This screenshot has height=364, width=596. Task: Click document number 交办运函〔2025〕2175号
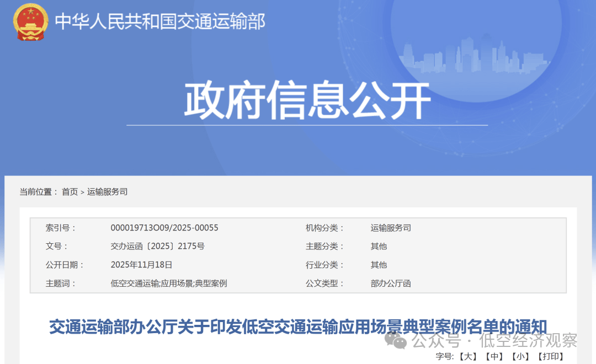157,247
